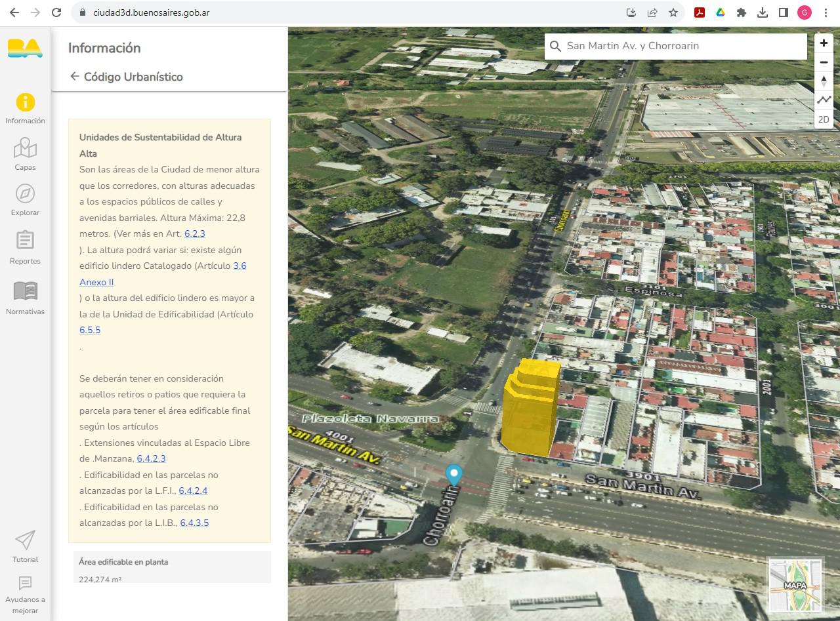The image size is (840, 621).
Task: Click the 224,274 m² value
Action: [x=100, y=579]
